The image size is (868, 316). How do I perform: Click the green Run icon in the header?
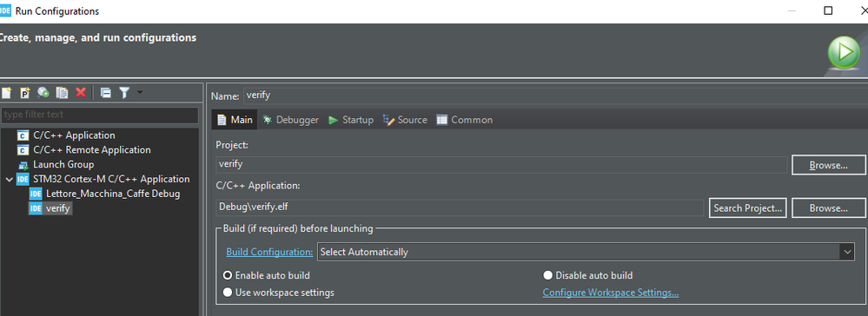(844, 53)
